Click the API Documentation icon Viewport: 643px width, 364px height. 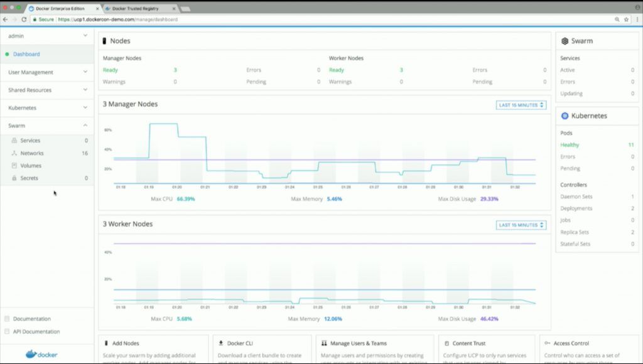click(7, 331)
